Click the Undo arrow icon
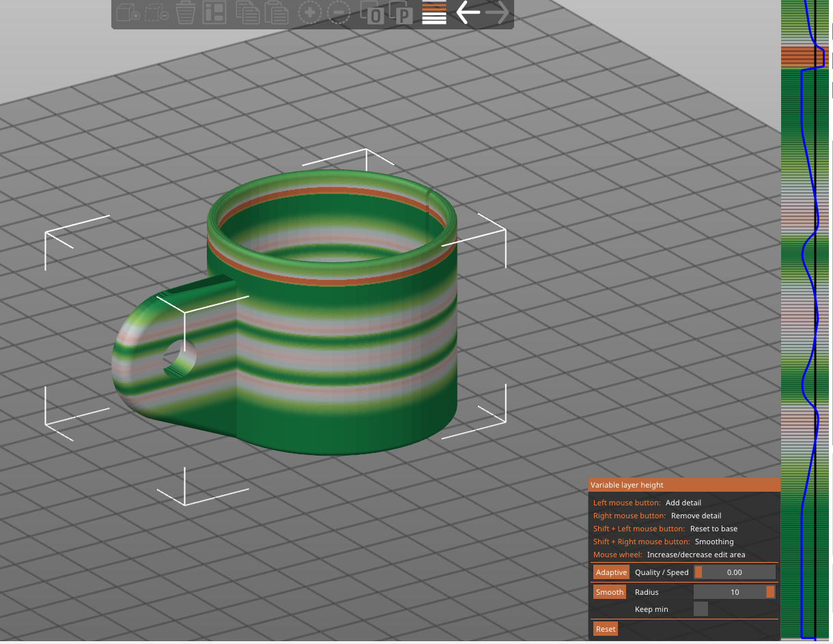The width and height of the screenshot is (833, 644). (x=468, y=12)
